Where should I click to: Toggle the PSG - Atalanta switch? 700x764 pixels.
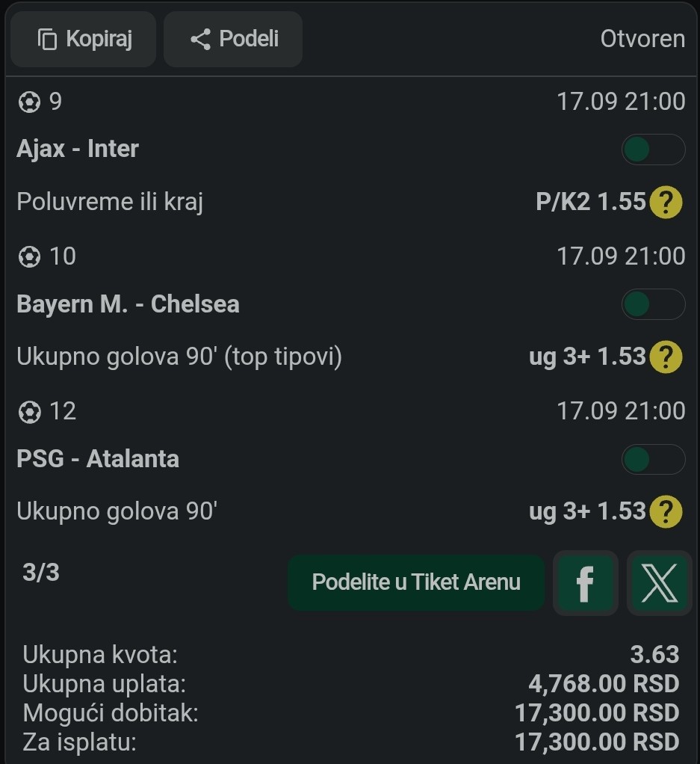pos(653,459)
